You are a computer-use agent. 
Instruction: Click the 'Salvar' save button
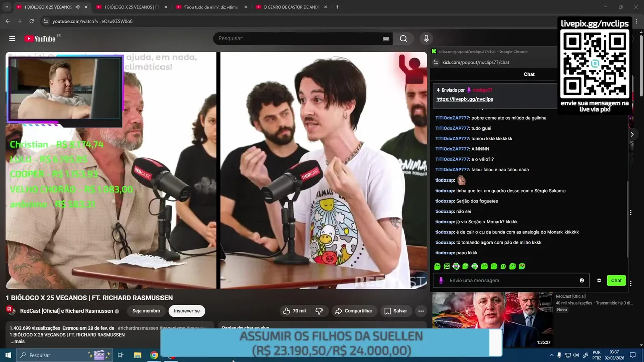point(395,311)
